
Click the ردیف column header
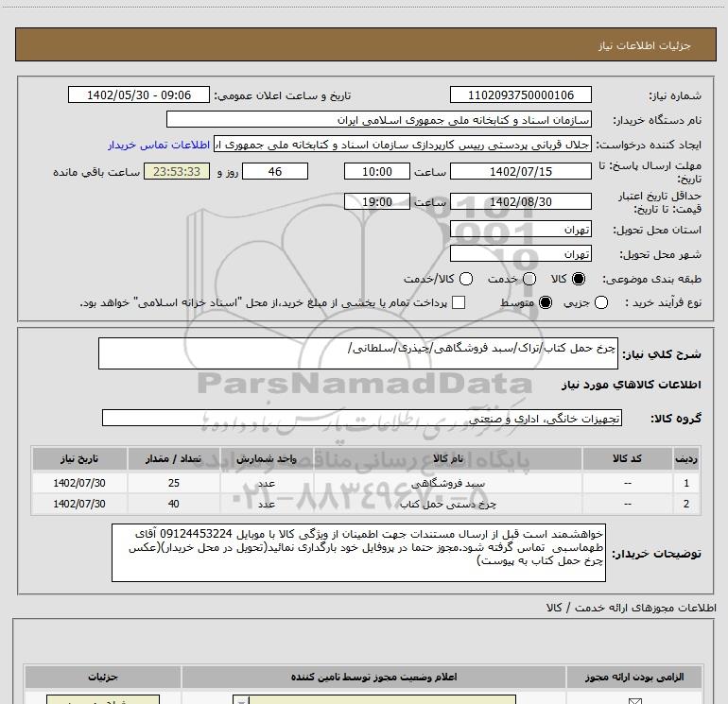click(686, 458)
